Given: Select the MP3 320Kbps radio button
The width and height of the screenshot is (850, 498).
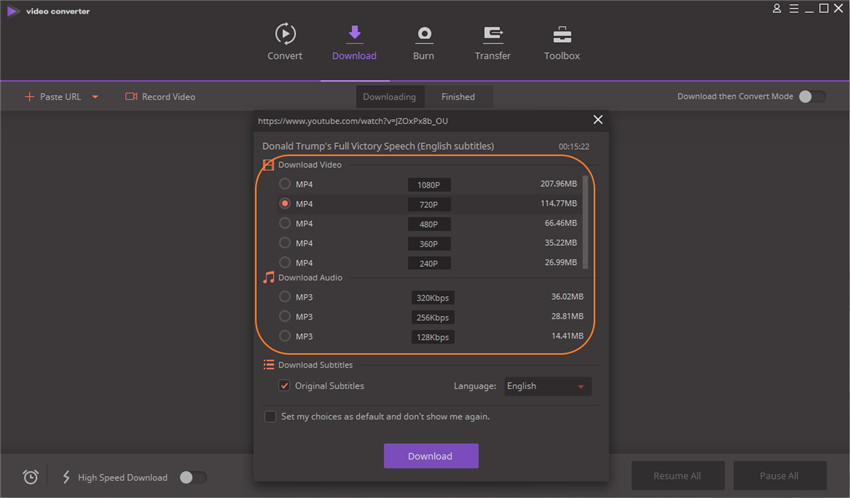Looking at the screenshot, I should pos(285,296).
